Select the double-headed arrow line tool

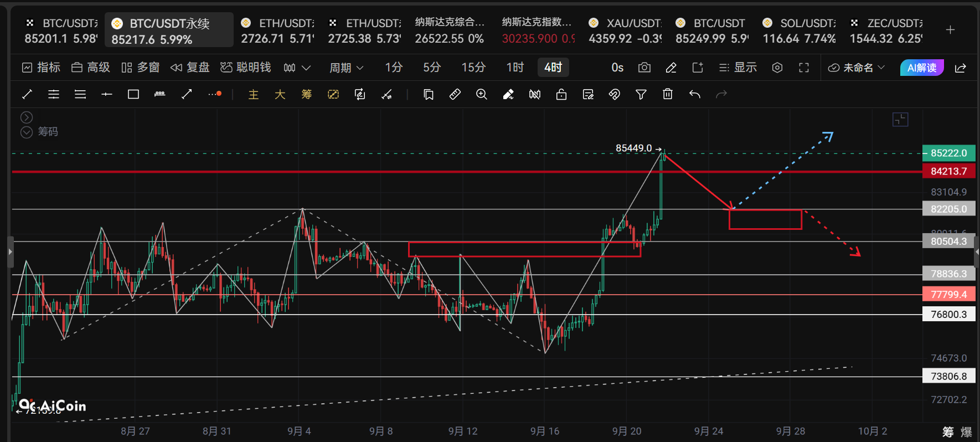click(x=187, y=95)
